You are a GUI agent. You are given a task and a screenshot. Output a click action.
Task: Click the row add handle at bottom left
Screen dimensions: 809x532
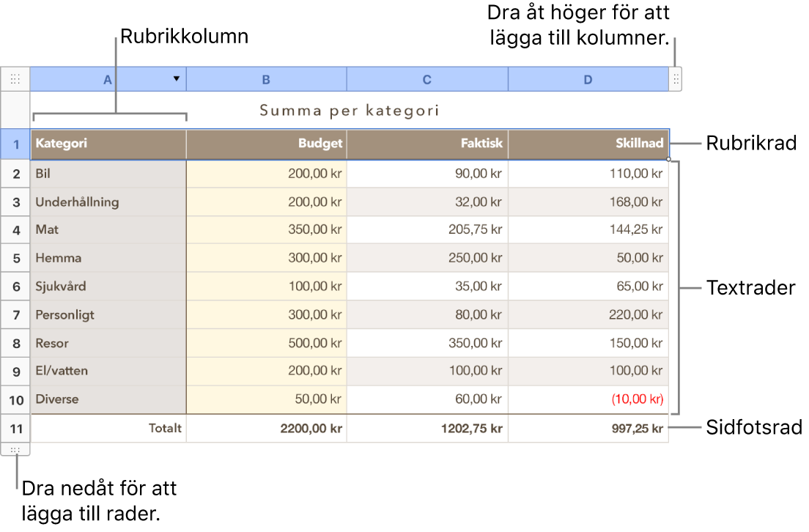point(15,448)
